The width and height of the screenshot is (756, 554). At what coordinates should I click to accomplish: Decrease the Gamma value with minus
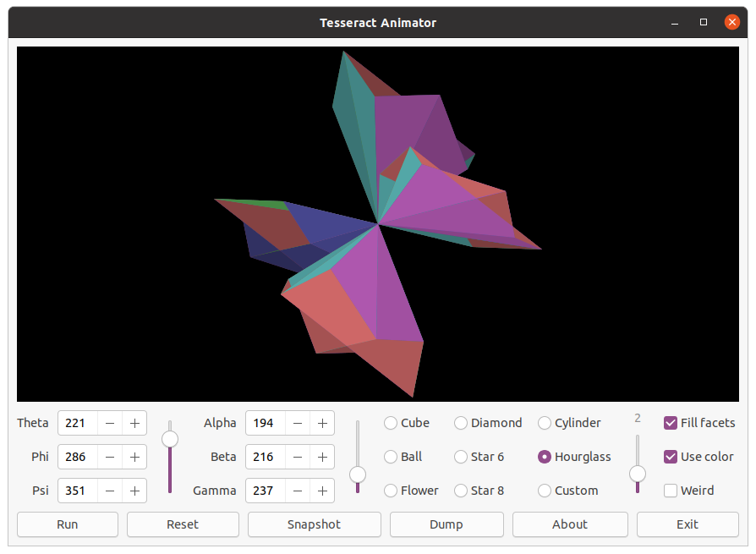click(x=298, y=491)
